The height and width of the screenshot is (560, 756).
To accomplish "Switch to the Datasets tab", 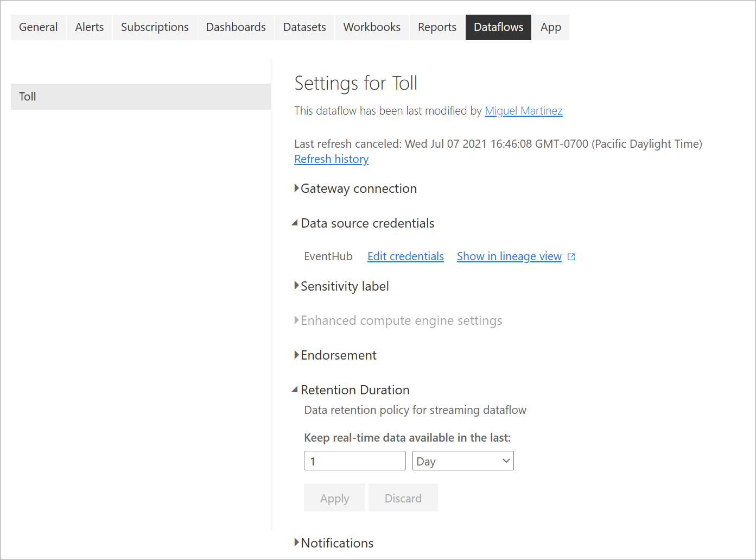I will tap(304, 27).
